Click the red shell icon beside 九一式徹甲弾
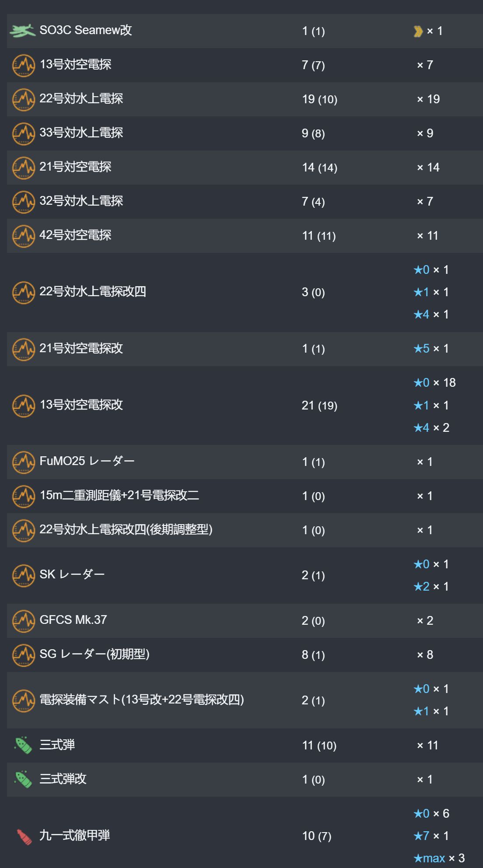Viewport: 483px width, 868px height. pyautogui.click(x=24, y=836)
